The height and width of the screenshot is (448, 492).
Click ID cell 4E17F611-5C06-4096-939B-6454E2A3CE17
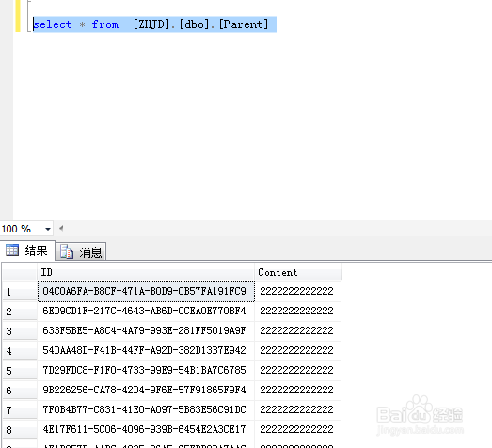[146, 430]
